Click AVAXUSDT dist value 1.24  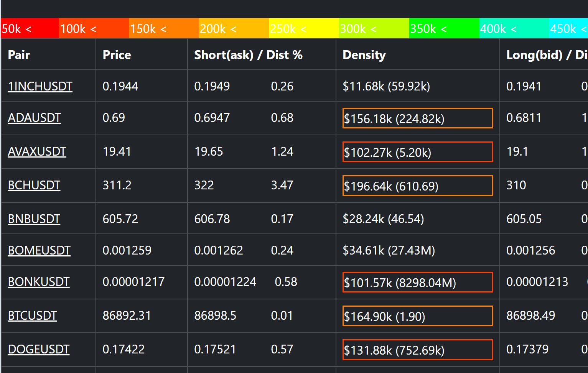(x=282, y=151)
